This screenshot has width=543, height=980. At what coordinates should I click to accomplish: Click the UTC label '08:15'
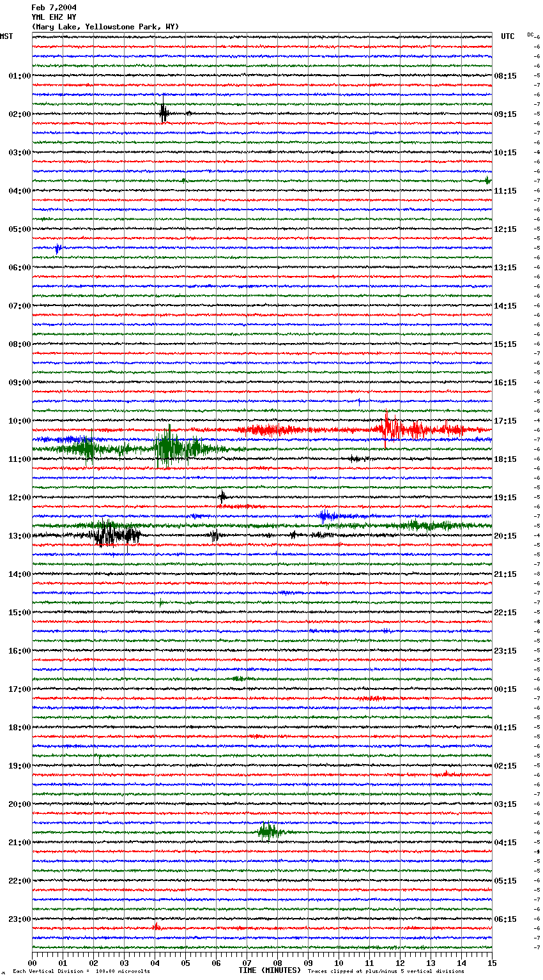click(505, 76)
